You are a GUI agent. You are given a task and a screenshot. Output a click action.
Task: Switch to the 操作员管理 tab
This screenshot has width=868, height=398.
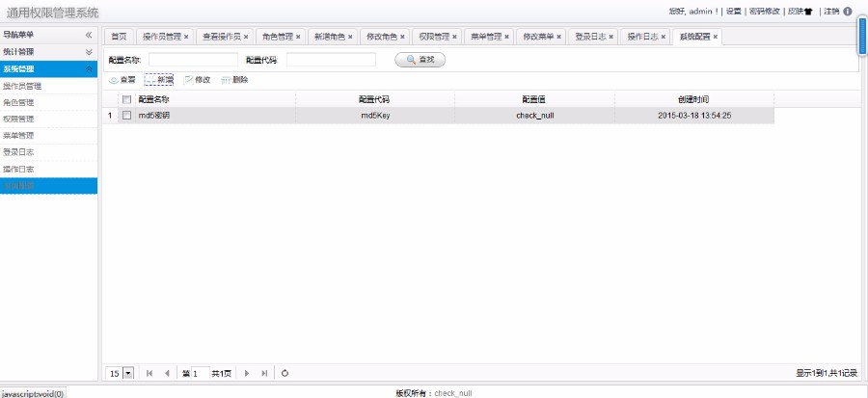[162, 37]
